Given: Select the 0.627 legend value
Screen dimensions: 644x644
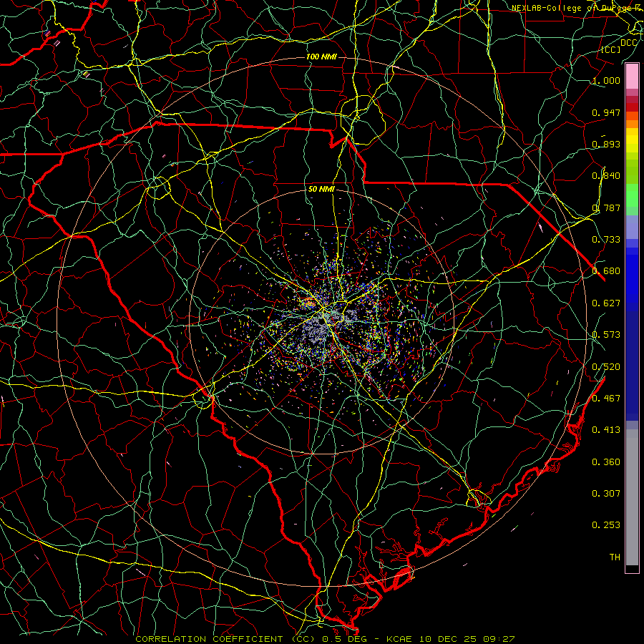Looking at the screenshot, I should pos(606,303).
